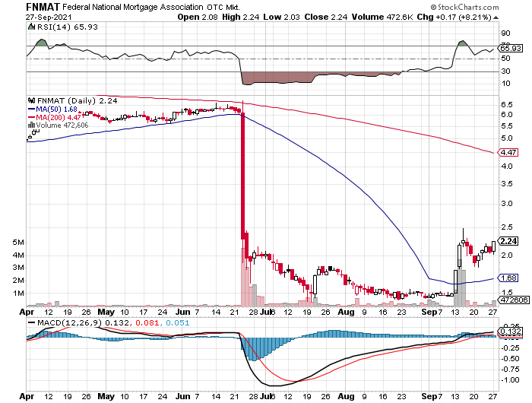This screenshot has height=403, width=532.
Task: Click the red 0.081 MACD signal value
Action: pyautogui.click(x=147, y=322)
